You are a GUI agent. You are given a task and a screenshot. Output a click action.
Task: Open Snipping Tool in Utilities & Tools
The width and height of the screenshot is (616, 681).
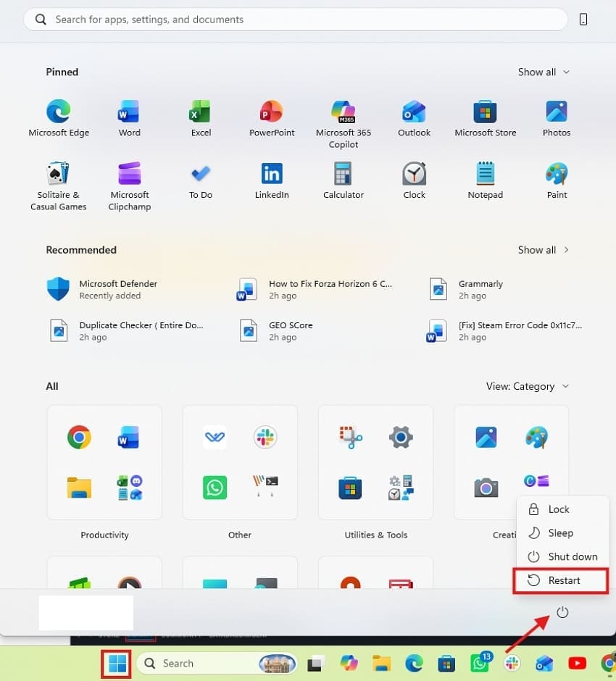coord(351,437)
